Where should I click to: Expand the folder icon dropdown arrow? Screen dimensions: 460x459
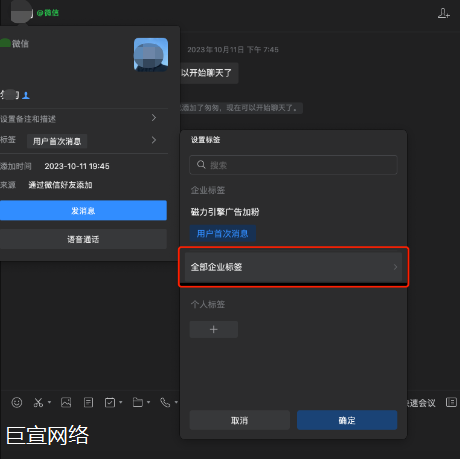pyautogui.click(x=149, y=402)
